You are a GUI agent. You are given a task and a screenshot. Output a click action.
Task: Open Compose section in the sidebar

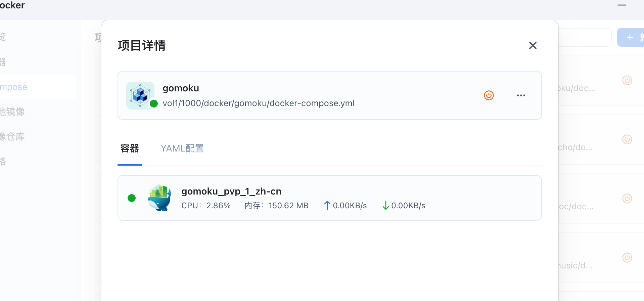click(14, 87)
